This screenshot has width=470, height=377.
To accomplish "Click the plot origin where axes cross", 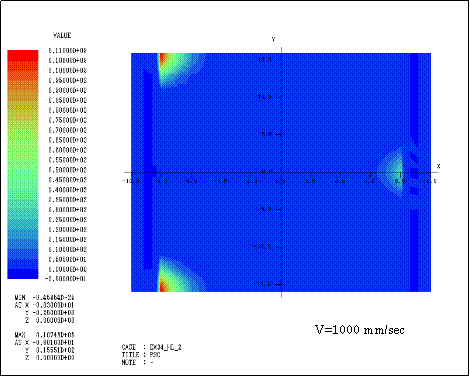I will (x=282, y=172).
